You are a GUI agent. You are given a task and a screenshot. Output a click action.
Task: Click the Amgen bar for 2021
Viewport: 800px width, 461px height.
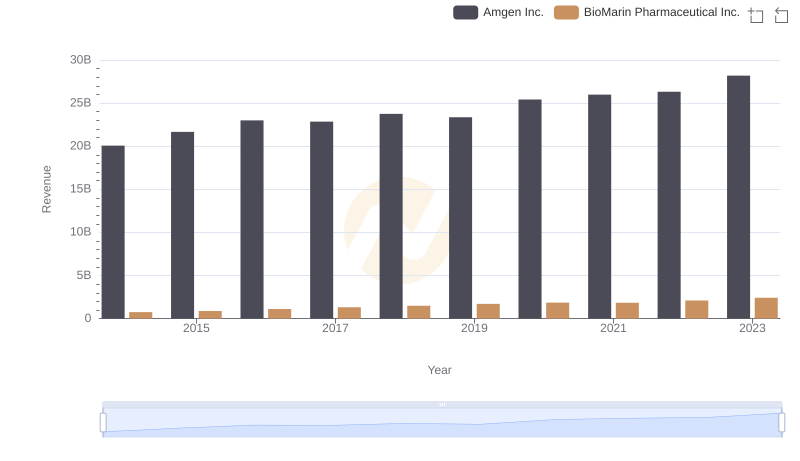pyautogui.click(x=599, y=207)
